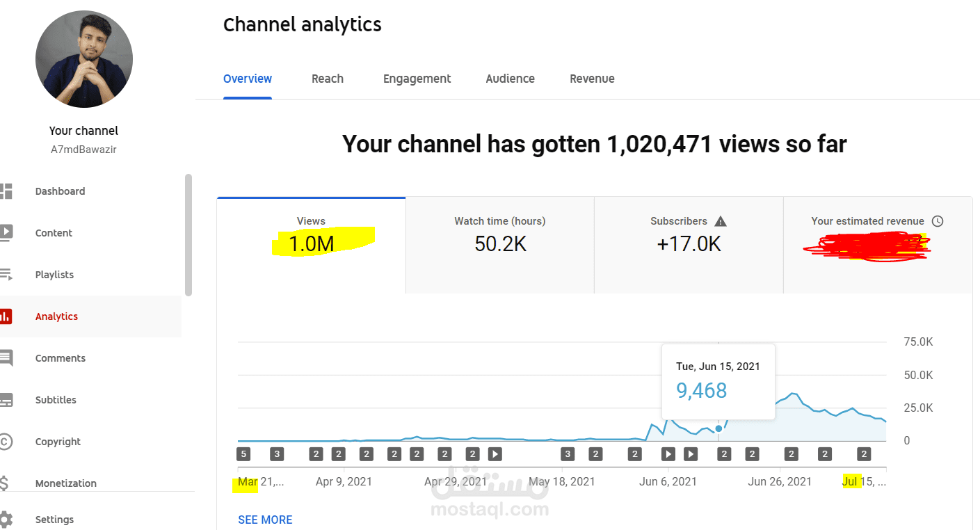Click the "50.0K" axis label
Image resolution: width=980 pixels, height=530 pixels.
[918, 375]
